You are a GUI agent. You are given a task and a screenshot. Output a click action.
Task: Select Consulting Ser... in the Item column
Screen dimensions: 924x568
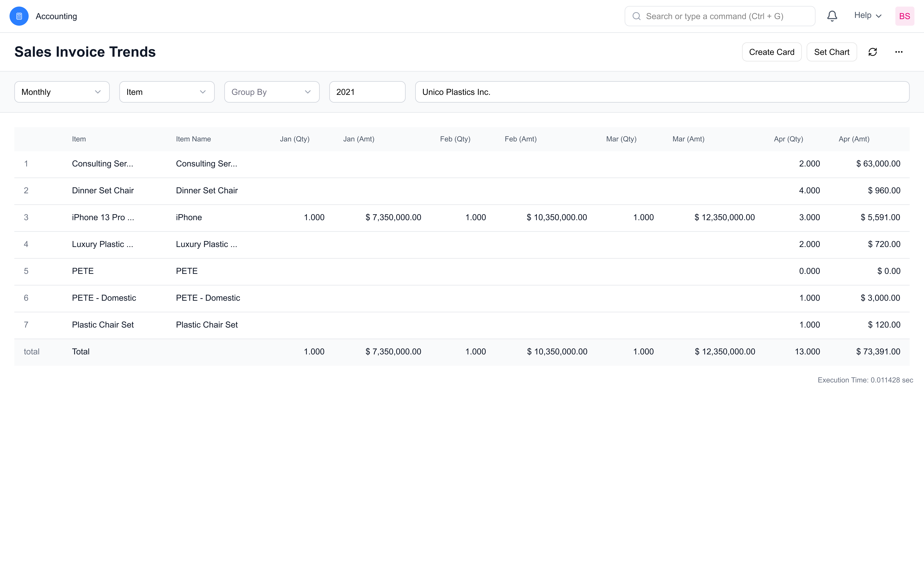(x=103, y=164)
